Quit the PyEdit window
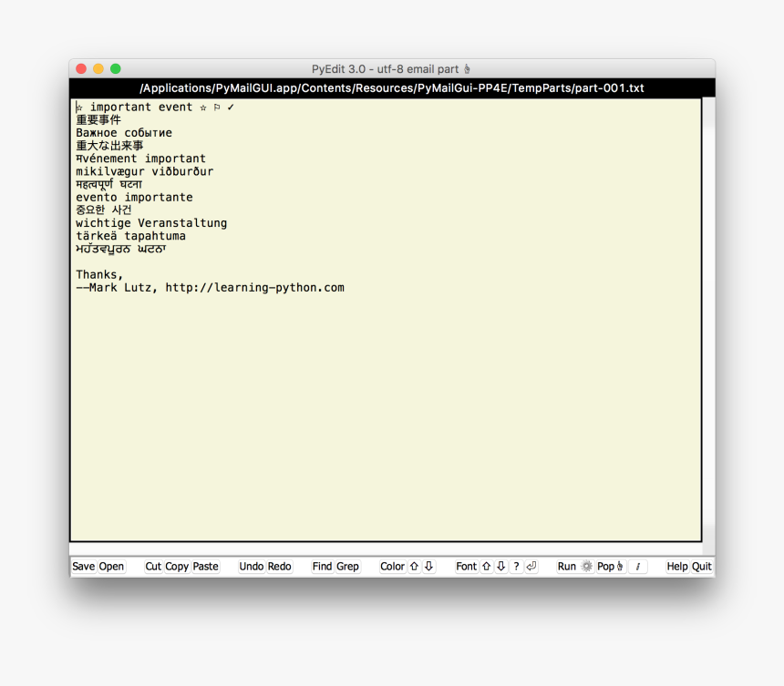Screen dimensions: 784x686 coord(702,566)
